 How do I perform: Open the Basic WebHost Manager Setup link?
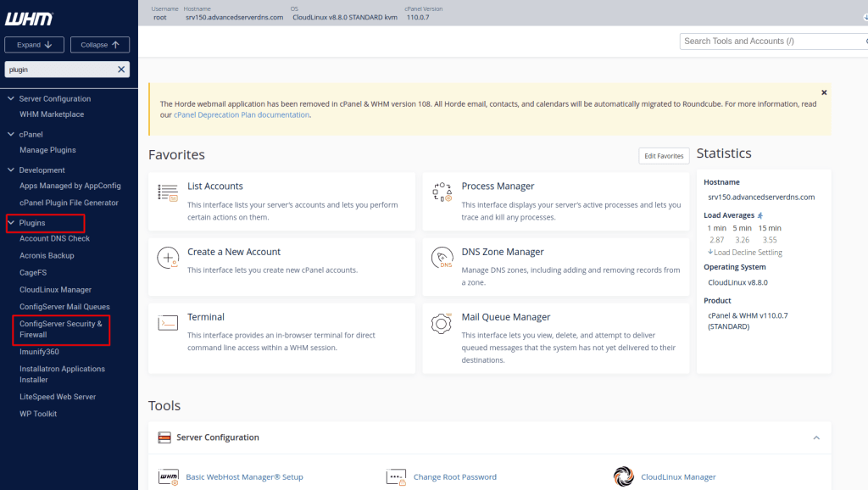pos(244,476)
